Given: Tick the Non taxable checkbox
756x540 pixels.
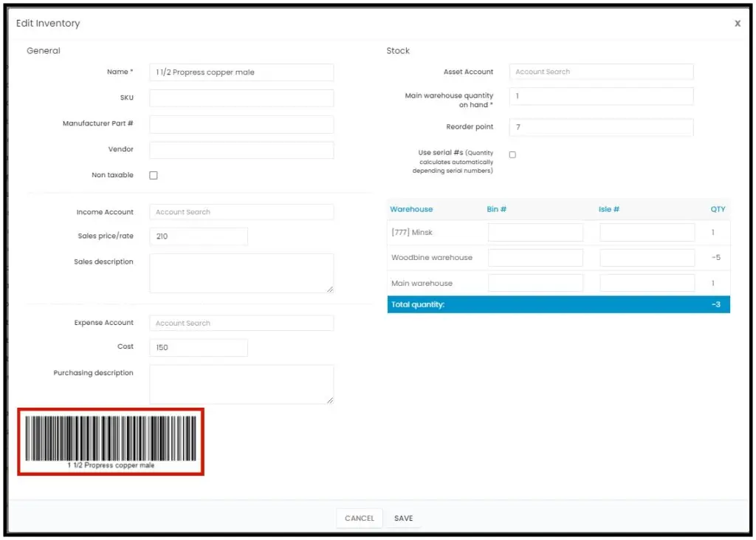Looking at the screenshot, I should coord(154,175).
